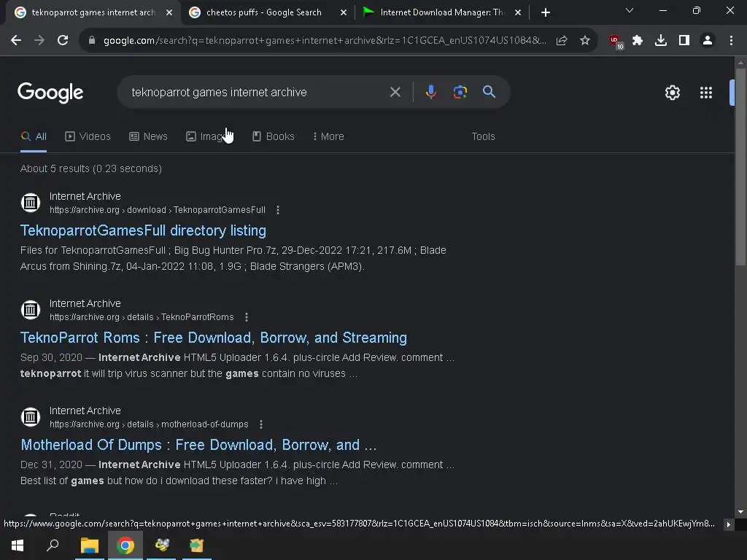Show Chrome downloads tray icon
The height and width of the screenshot is (560, 747).
coord(661,41)
